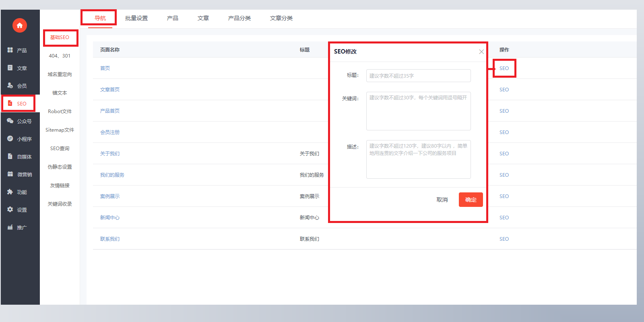
Task: Open the 功能 puzzle icon
Action: [10, 192]
